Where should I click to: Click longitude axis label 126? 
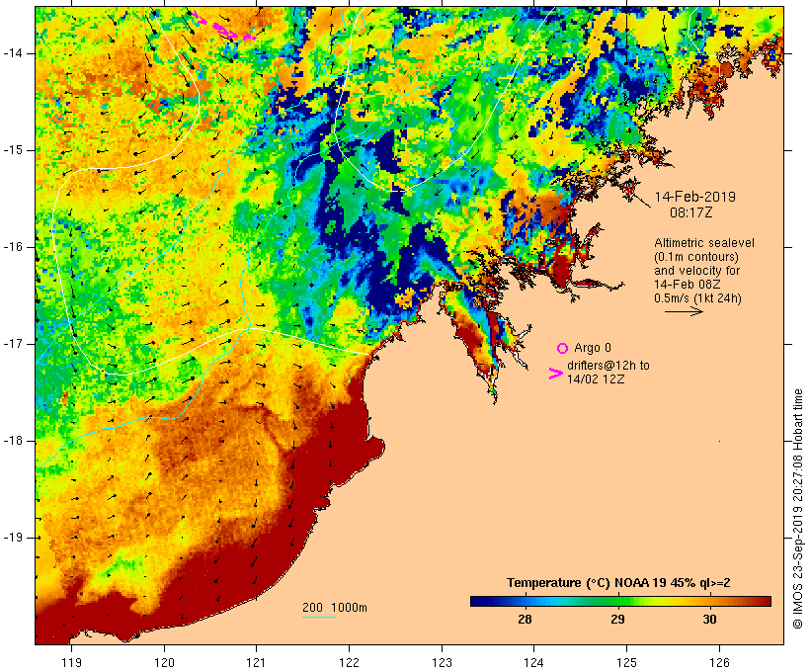[719, 662]
